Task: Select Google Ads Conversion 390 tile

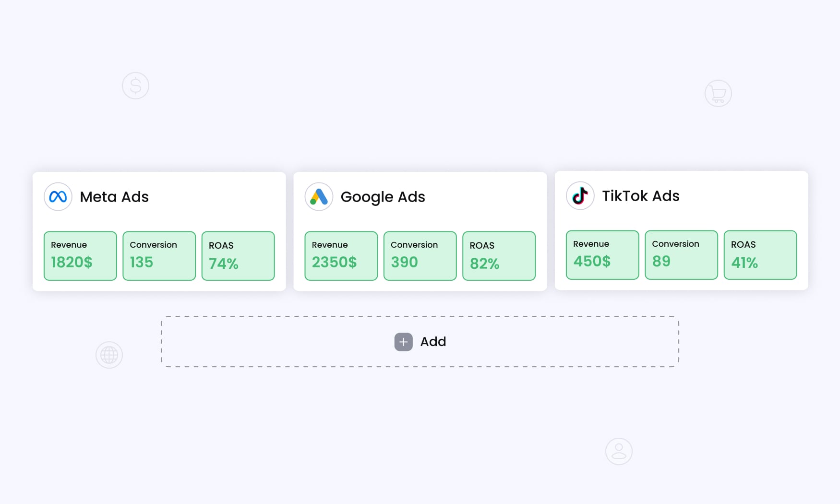Action: pos(420,256)
